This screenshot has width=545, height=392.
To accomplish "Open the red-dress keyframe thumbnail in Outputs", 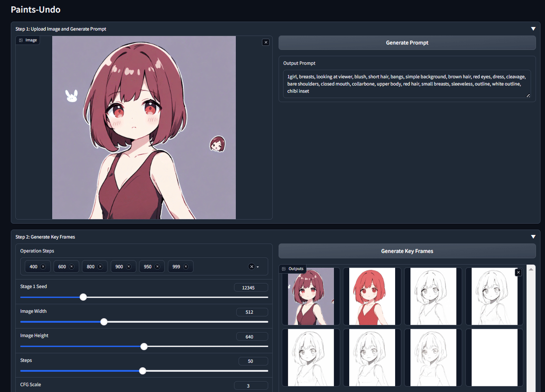I will 372,296.
